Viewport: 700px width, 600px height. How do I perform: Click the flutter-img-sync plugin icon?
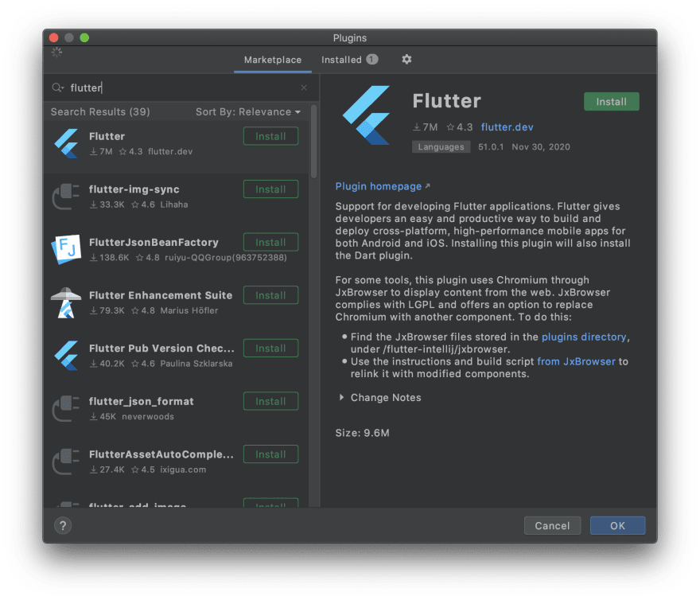[x=66, y=197]
